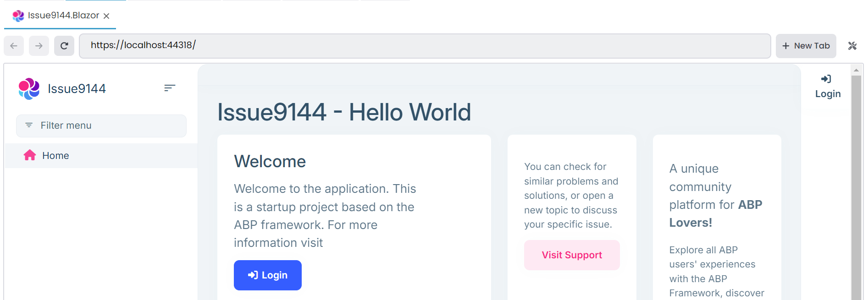Click the pink Home house icon
Viewport: 868px width, 300px height.
(30, 155)
